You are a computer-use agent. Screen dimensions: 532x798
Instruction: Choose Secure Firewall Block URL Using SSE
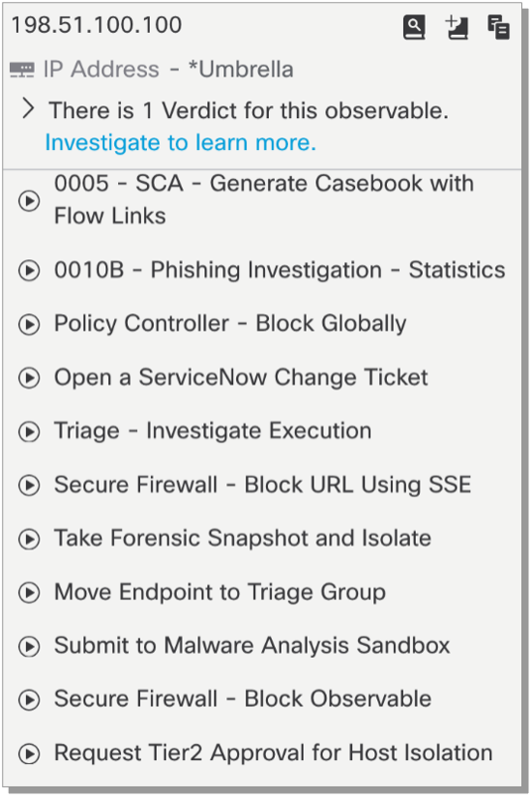pyautogui.click(x=263, y=485)
